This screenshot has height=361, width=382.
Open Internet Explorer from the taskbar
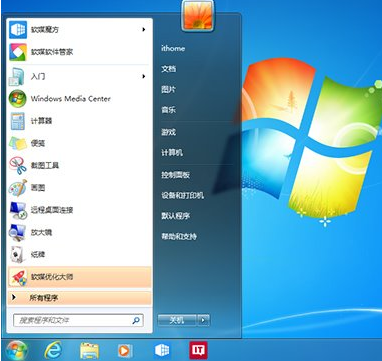pos(53,351)
